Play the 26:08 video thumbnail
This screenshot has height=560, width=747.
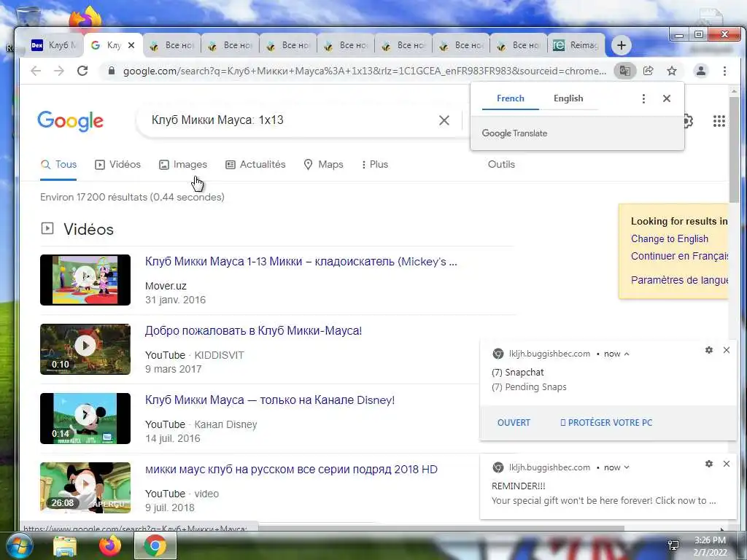(85, 488)
